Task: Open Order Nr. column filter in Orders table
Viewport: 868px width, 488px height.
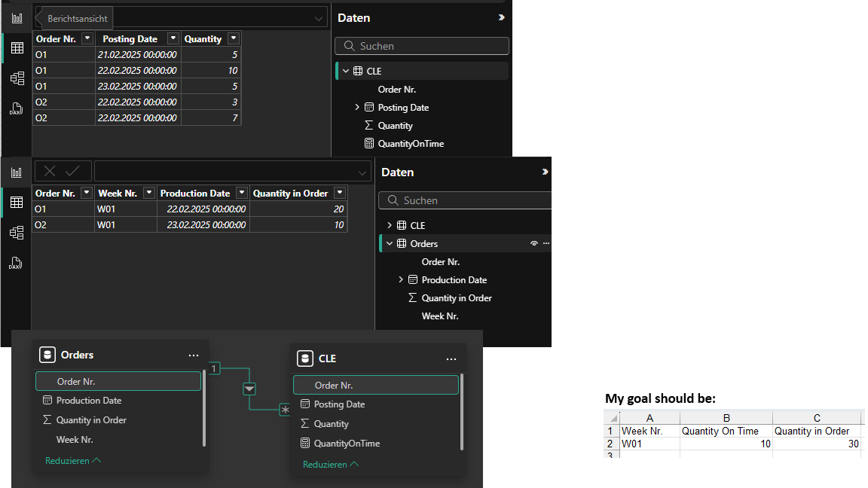Action: [x=87, y=193]
